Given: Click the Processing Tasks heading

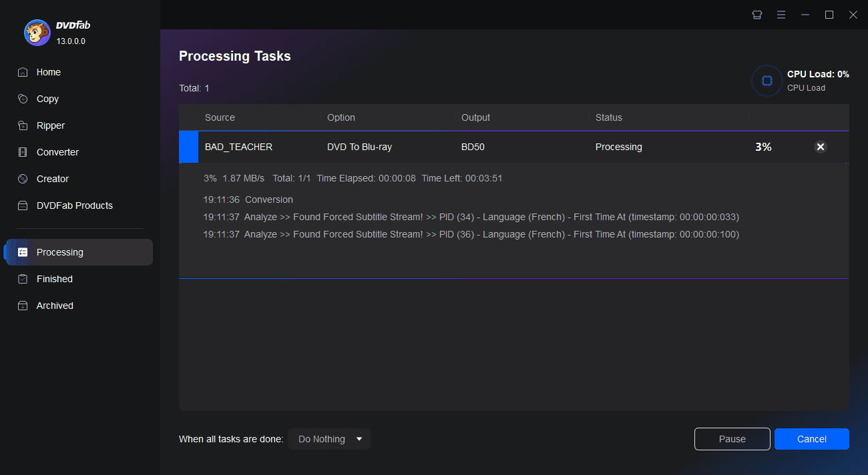Looking at the screenshot, I should 235,56.
